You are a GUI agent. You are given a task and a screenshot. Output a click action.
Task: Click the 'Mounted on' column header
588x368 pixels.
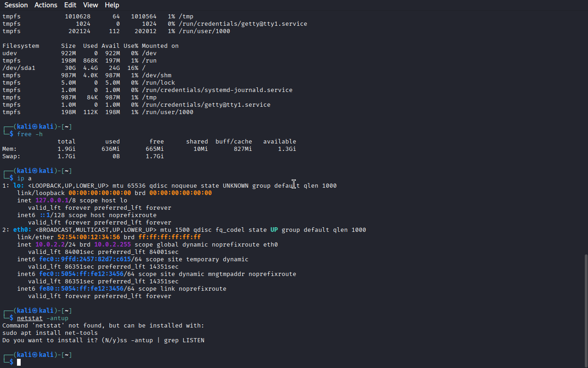[x=160, y=46]
